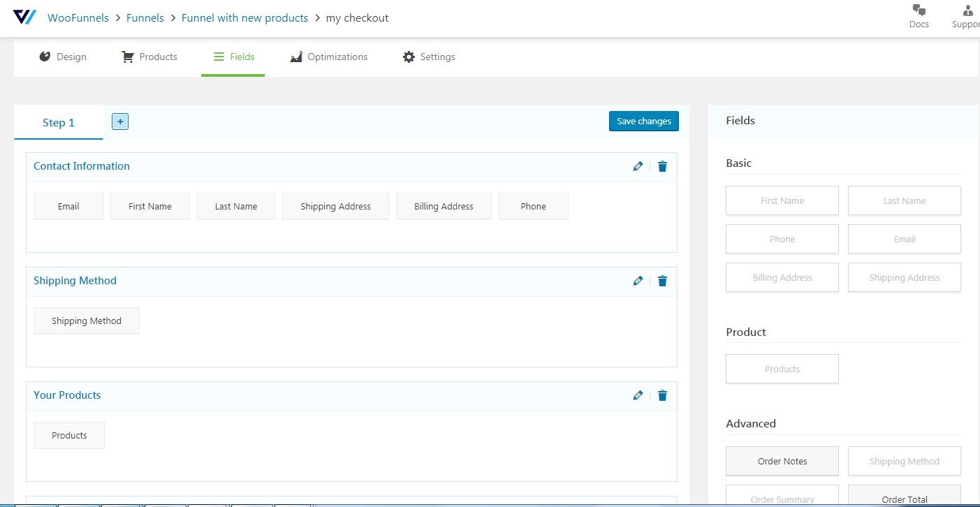This screenshot has height=507, width=980.
Task: Select the Products field under Product section
Action: click(782, 369)
